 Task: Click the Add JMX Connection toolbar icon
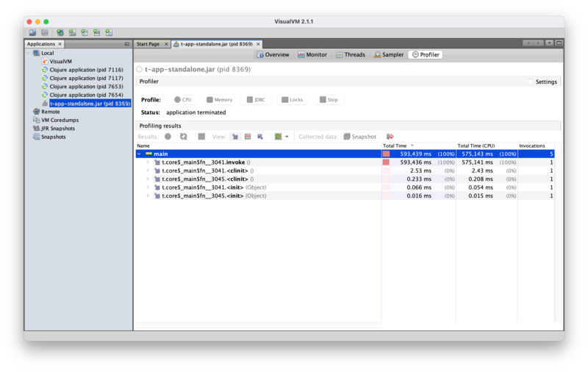(x=72, y=32)
